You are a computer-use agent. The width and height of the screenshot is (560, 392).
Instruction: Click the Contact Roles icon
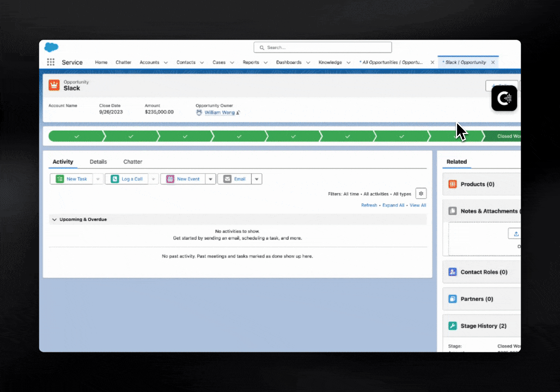pos(452,272)
